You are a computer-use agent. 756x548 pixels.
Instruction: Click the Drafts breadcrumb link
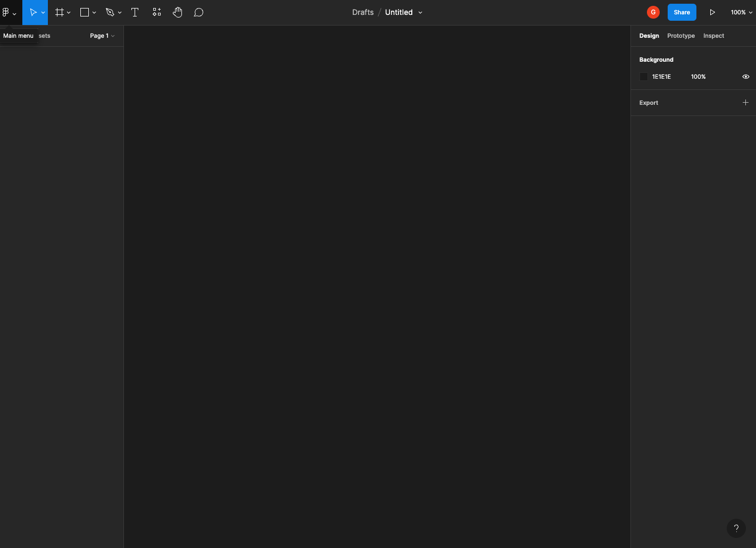click(363, 12)
